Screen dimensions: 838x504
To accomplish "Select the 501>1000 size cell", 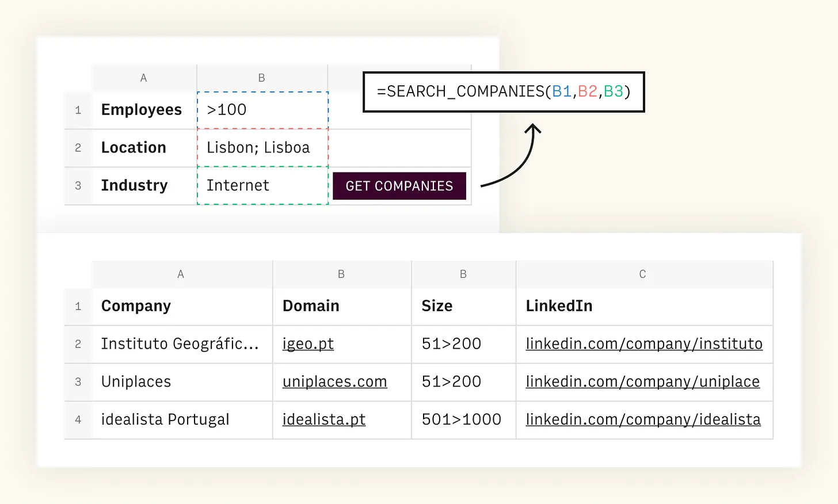I will [x=463, y=420].
